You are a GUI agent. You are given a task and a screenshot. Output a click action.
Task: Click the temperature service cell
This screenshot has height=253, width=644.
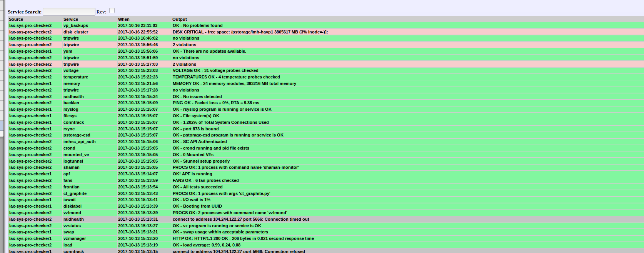tap(76, 77)
